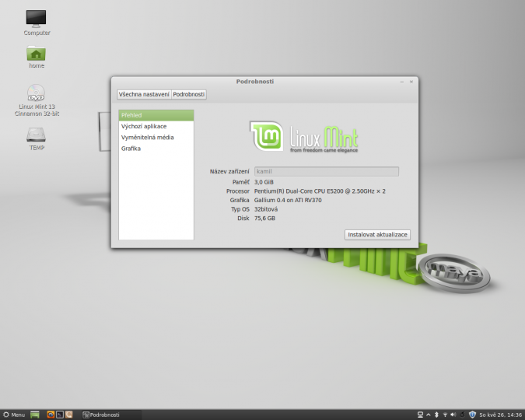
Task: Launch Firefox from the panel launcher
Action: [x=51, y=415]
